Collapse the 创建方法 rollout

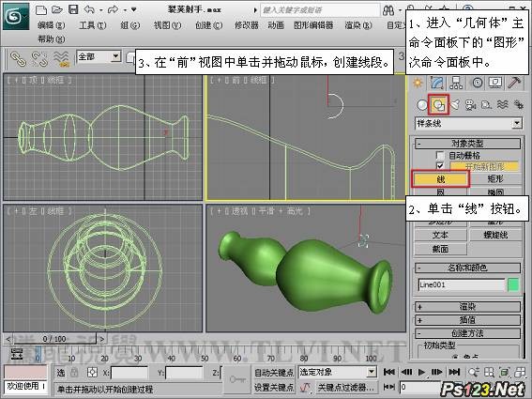(x=467, y=332)
